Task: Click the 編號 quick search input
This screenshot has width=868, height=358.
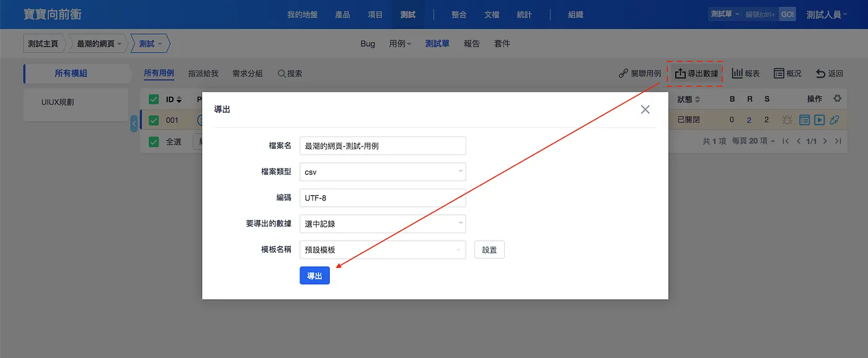Action: pos(761,14)
